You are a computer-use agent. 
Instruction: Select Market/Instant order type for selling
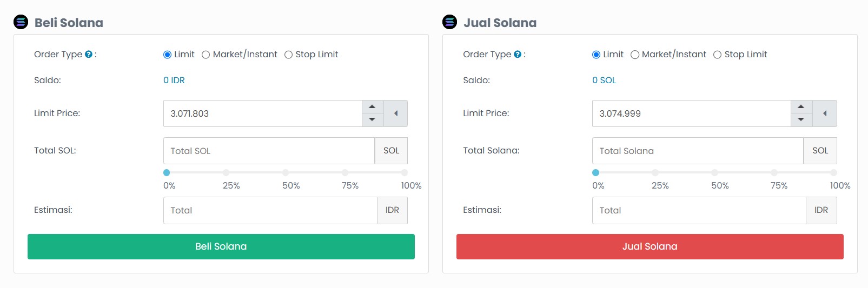635,55
